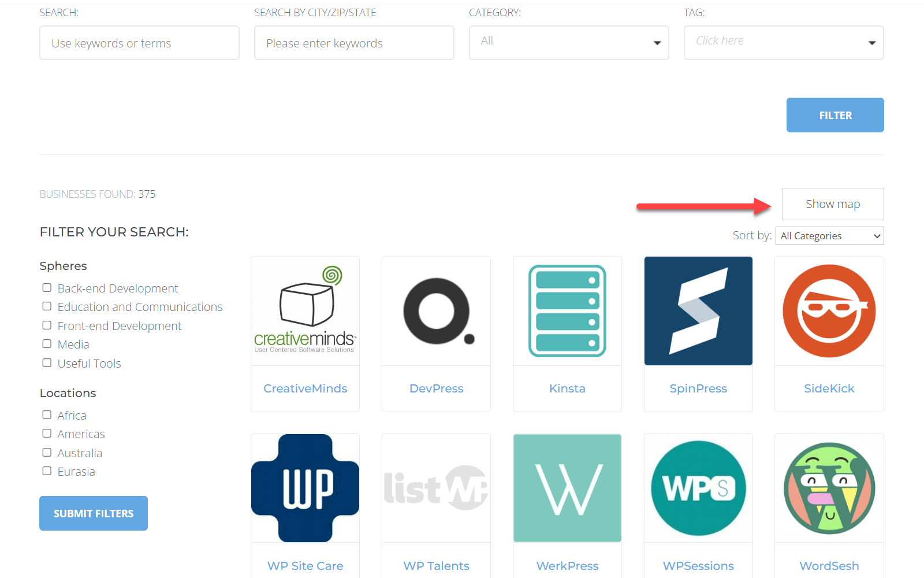
Task: Enable the Useful Tools sphere filter
Action: (x=47, y=363)
